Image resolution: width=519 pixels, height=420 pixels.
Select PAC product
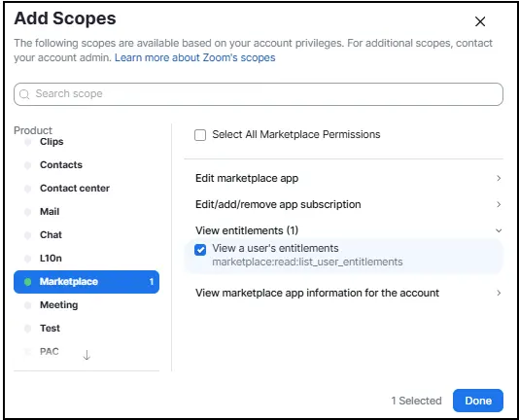(50, 351)
